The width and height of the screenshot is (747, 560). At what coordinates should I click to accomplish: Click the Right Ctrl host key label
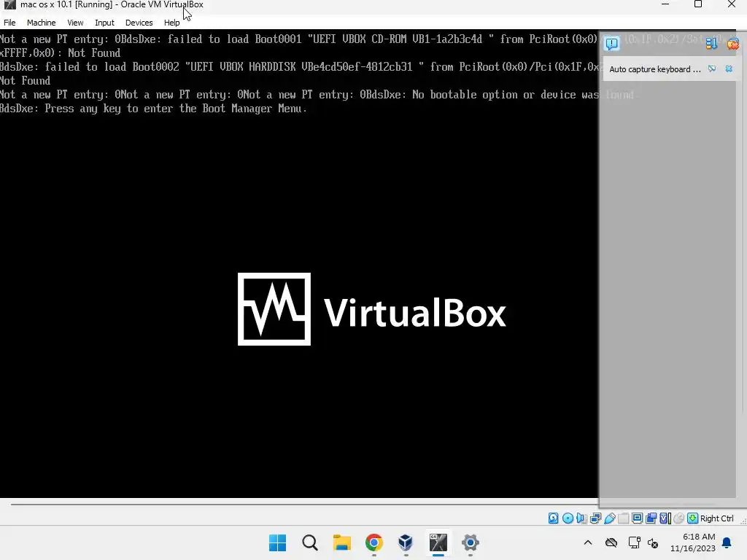(716, 518)
